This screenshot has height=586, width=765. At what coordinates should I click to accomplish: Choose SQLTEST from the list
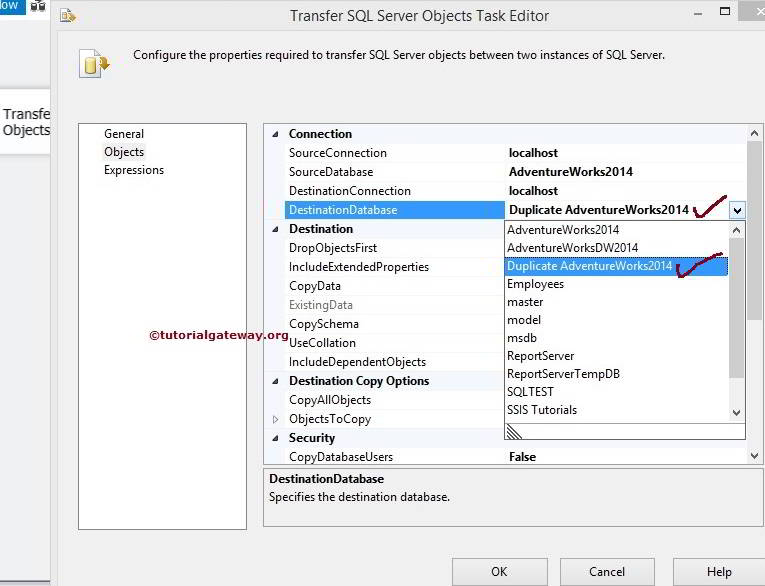(x=617, y=392)
